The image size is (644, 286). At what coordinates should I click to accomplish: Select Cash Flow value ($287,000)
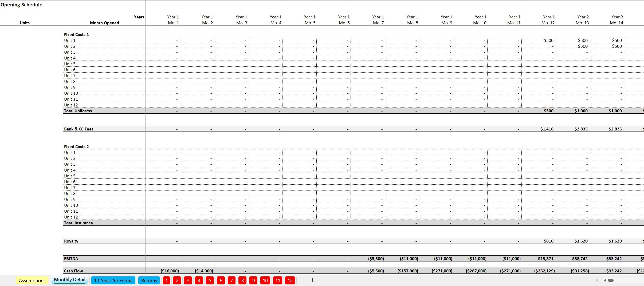476,271
